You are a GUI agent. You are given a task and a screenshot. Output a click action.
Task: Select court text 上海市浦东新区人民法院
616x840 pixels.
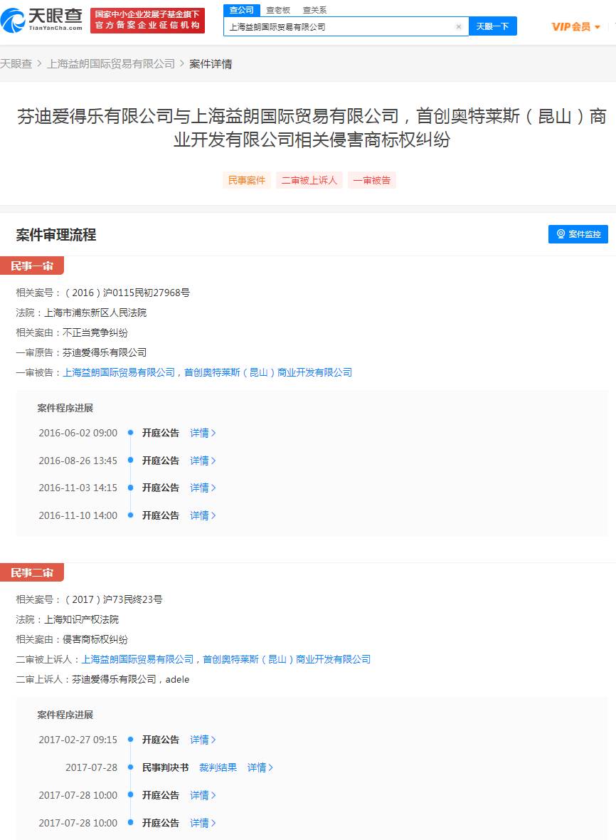[x=95, y=313]
